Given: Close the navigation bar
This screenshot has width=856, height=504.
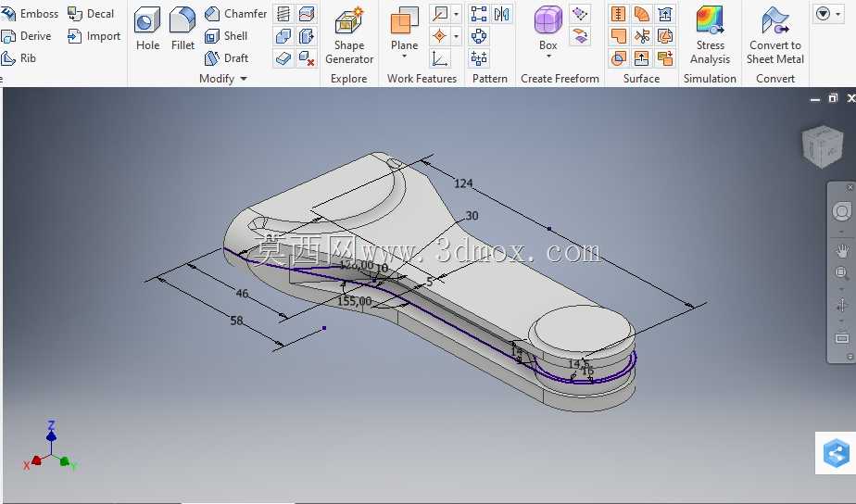Looking at the screenshot, I should [x=850, y=187].
